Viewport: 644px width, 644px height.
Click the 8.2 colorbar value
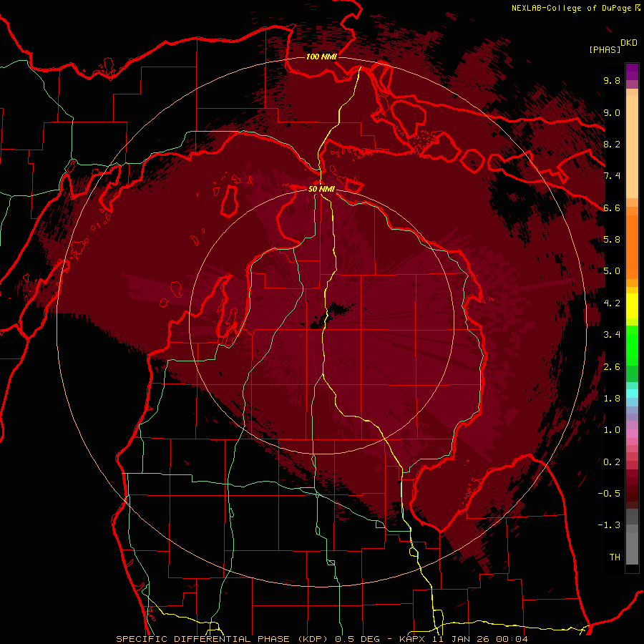coord(612,144)
